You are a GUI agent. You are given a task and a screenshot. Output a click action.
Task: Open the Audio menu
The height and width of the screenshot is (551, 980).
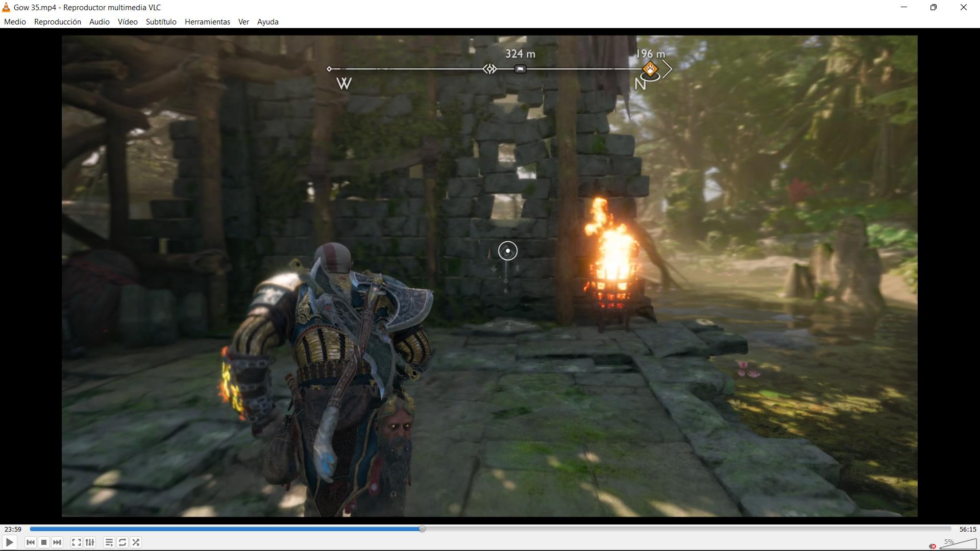(100, 22)
